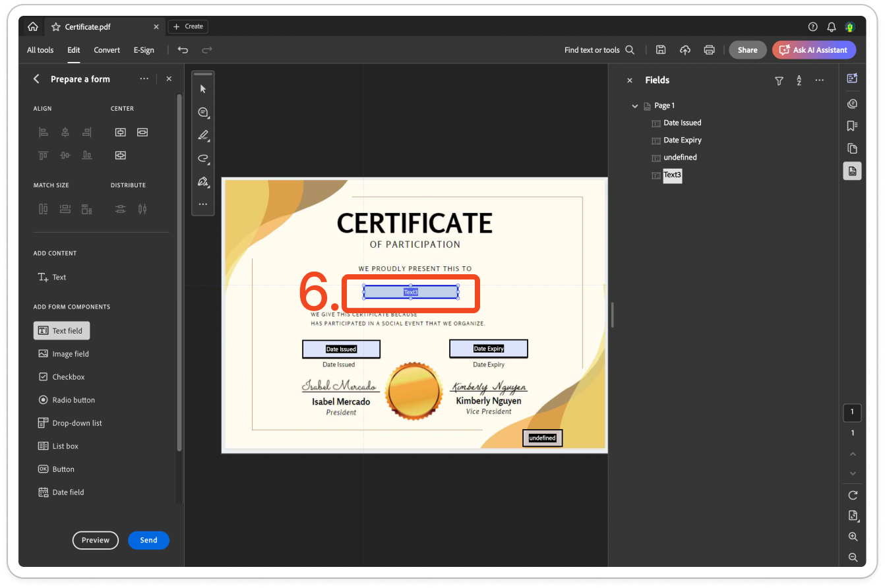Click the print icon in the toolbar
The image size is (885, 588).
709,50
